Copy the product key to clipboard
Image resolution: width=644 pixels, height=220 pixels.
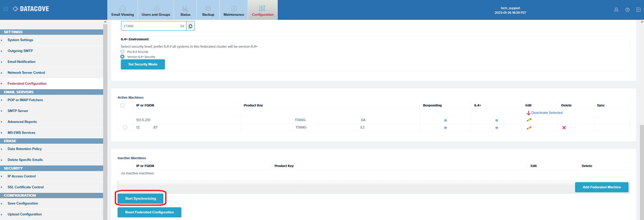click(x=190, y=26)
